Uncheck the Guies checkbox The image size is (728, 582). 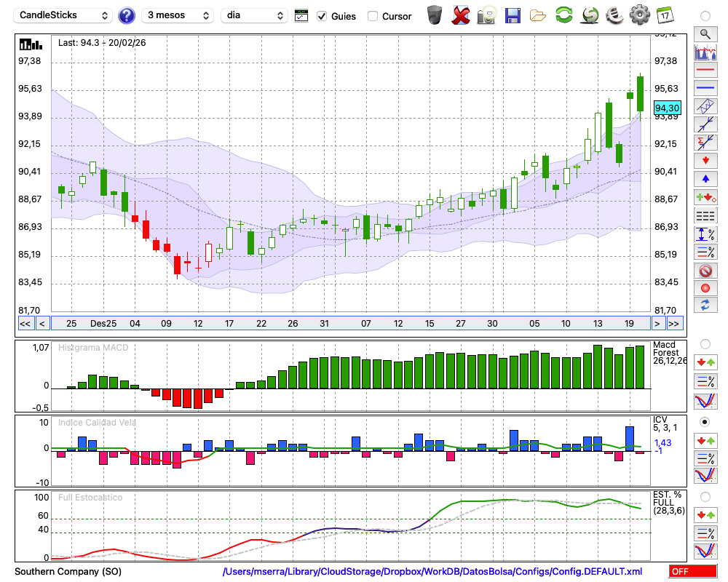point(322,16)
